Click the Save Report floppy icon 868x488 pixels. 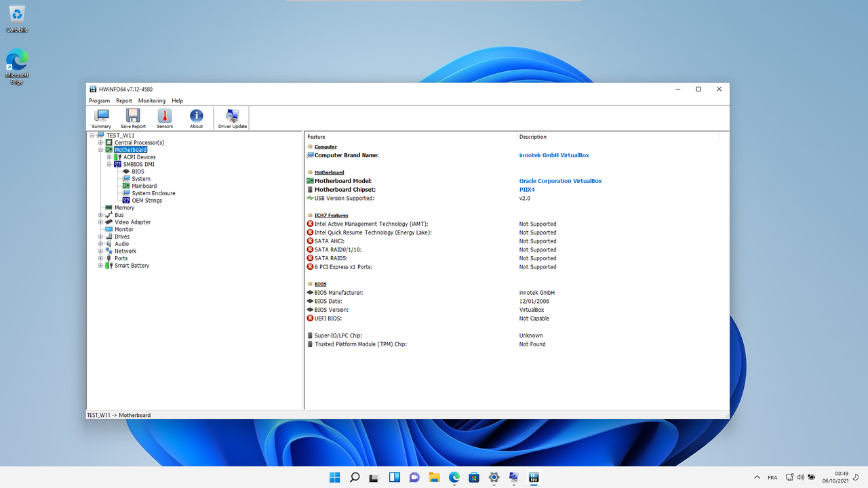(x=133, y=115)
